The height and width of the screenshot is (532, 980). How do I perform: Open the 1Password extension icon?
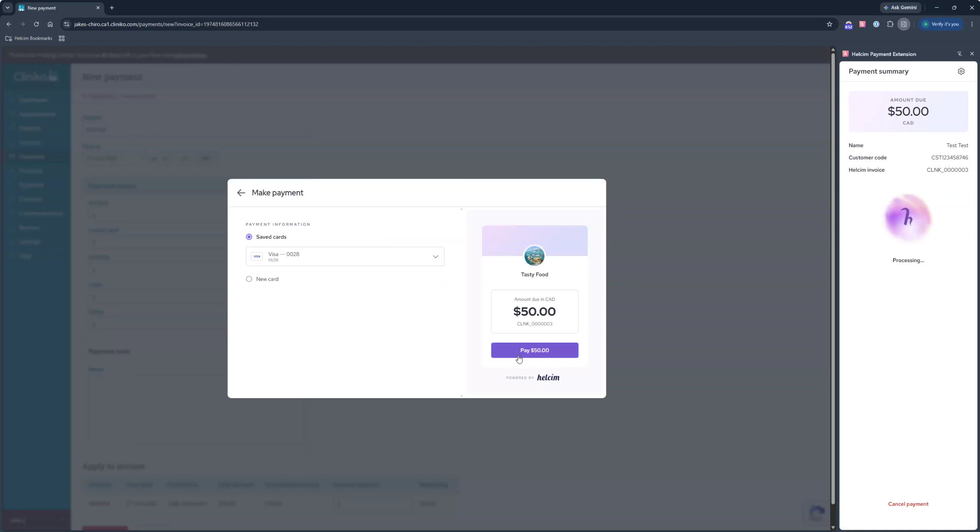[876, 24]
